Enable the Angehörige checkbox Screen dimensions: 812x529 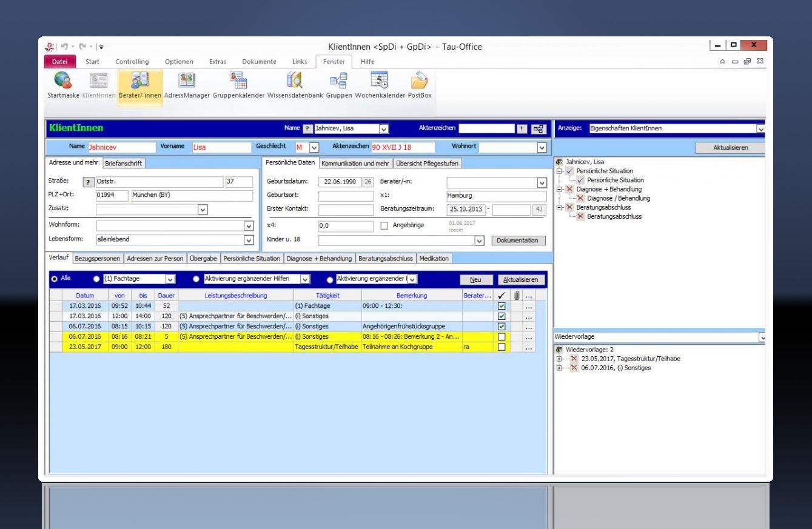384,226
